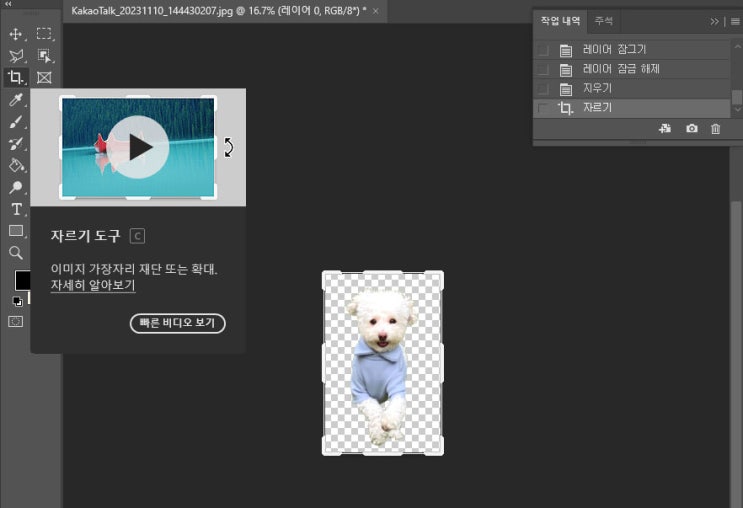The width and height of the screenshot is (743, 508).
Task: Toggle Quick Mask mode
Action: tap(16, 322)
